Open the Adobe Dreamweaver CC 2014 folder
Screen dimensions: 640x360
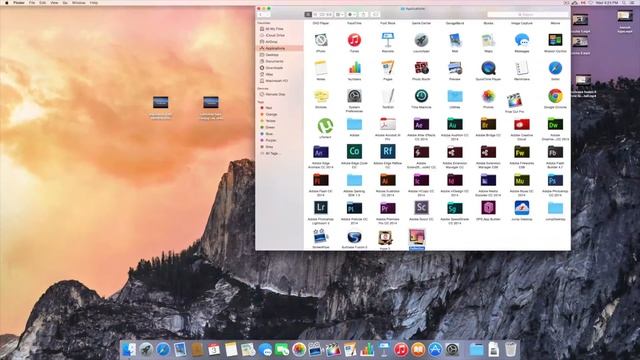pyautogui.click(x=555, y=124)
